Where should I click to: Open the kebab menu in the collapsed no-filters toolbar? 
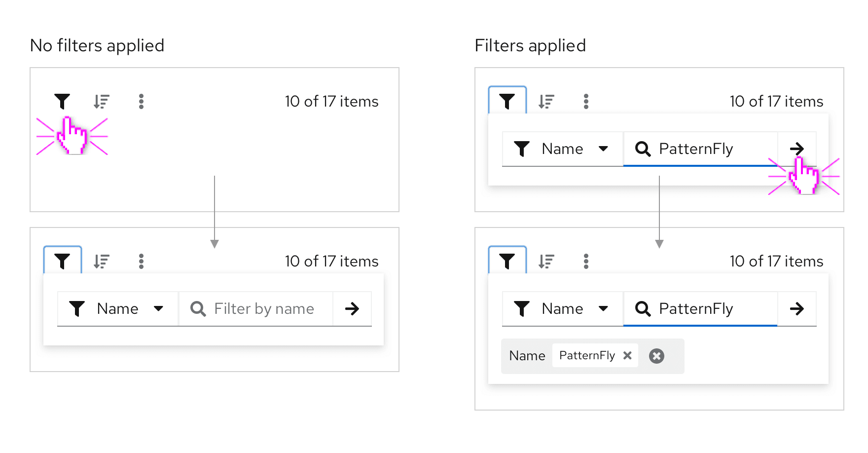click(x=141, y=101)
